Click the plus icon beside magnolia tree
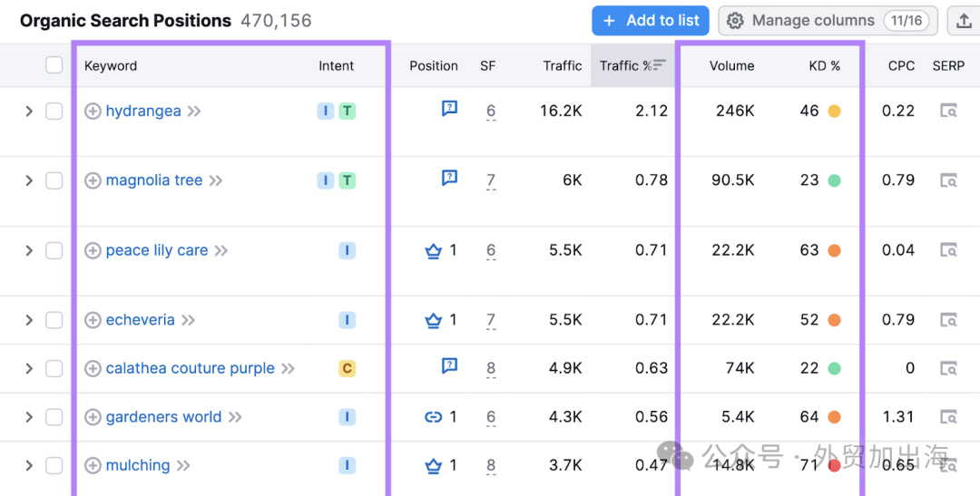The width and height of the screenshot is (980, 496). click(x=93, y=180)
